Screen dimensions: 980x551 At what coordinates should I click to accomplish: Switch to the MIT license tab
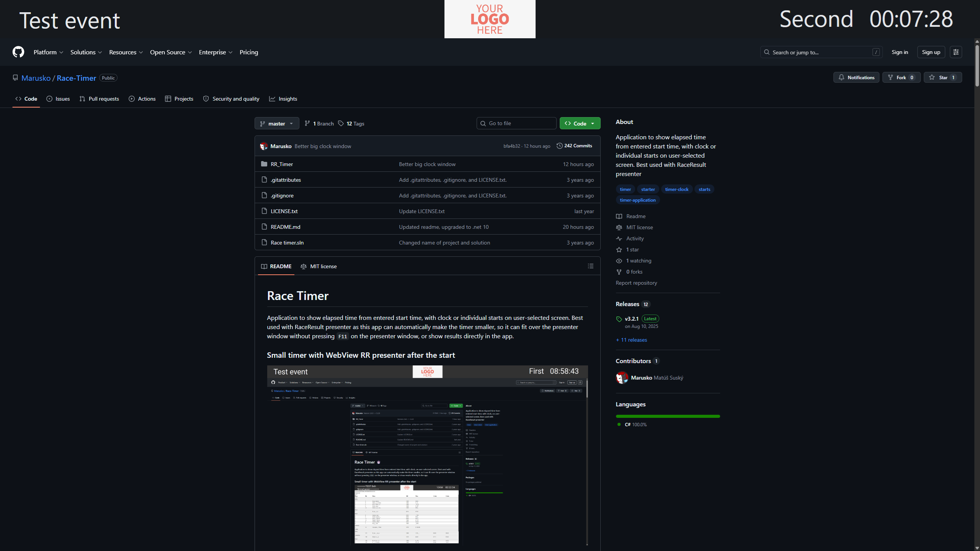coord(318,267)
